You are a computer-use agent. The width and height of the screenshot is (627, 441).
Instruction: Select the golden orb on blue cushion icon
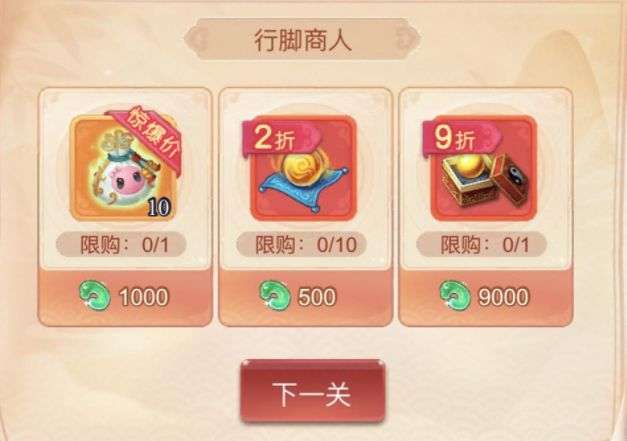point(303,168)
